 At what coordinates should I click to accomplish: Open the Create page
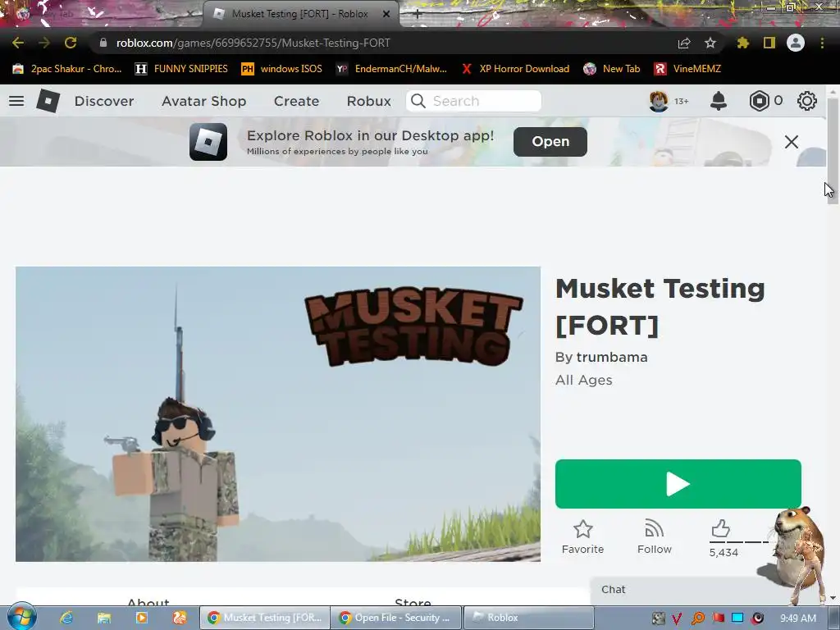(x=296, y=101)
